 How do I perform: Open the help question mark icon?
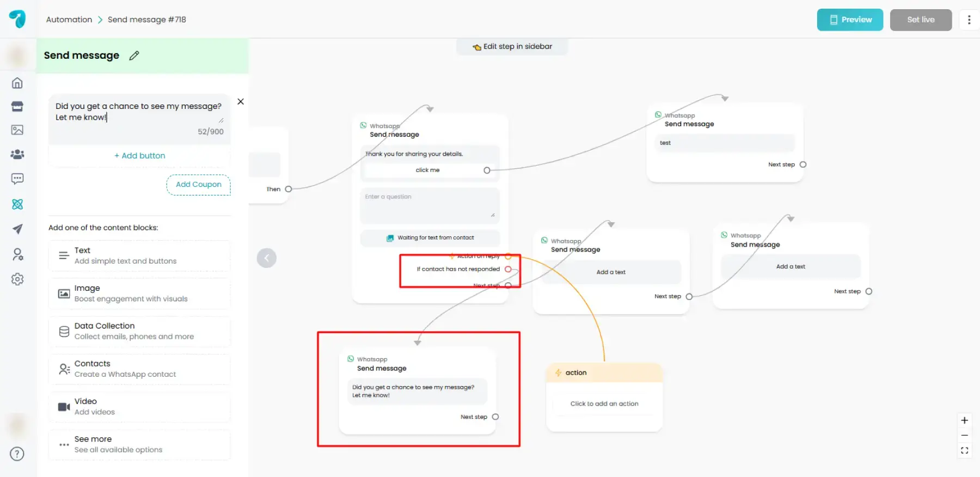point(17,454)
